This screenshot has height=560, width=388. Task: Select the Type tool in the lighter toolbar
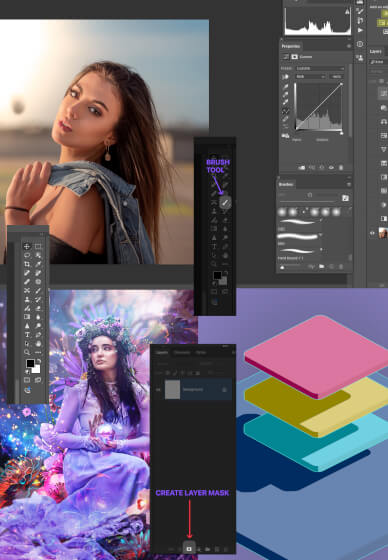27,335
